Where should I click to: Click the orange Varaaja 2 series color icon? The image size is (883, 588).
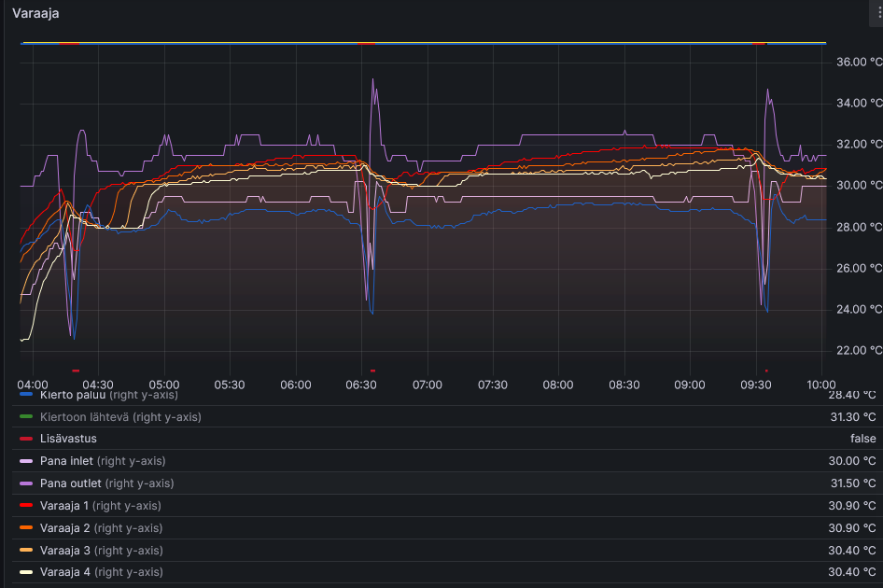[x=26, y=528]
